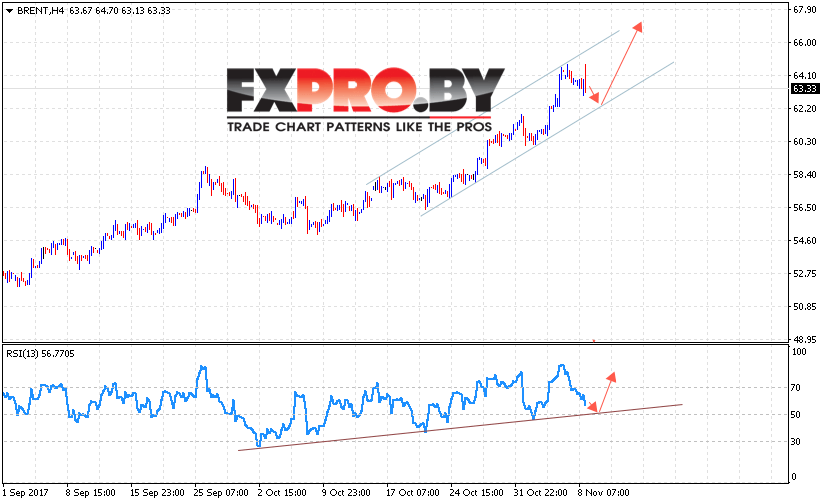The image size is (828, 504).
Task: Click the 60.30 price axis value
Action: tap(805, 142)
